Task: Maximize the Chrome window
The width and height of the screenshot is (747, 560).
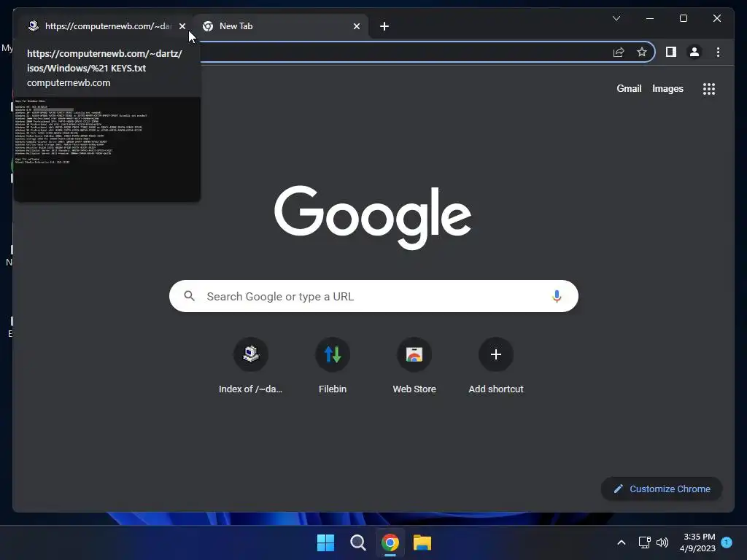Action: point(683,18)
